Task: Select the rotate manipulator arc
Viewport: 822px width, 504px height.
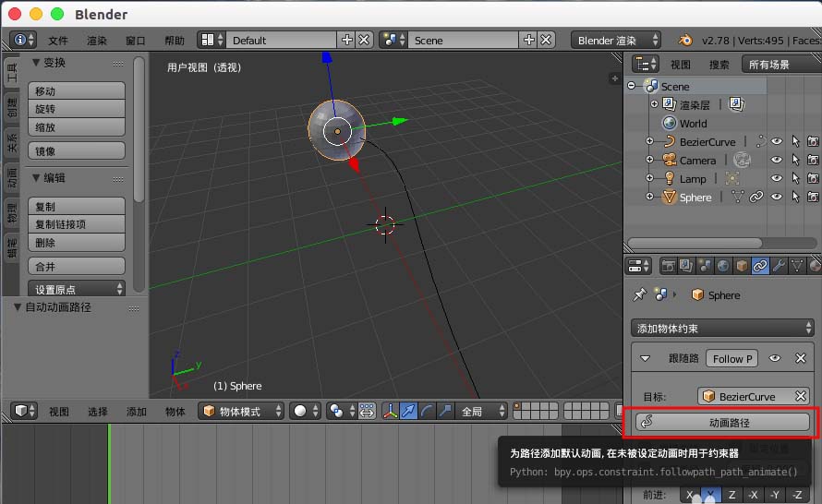Action: [x=427, y=412]
